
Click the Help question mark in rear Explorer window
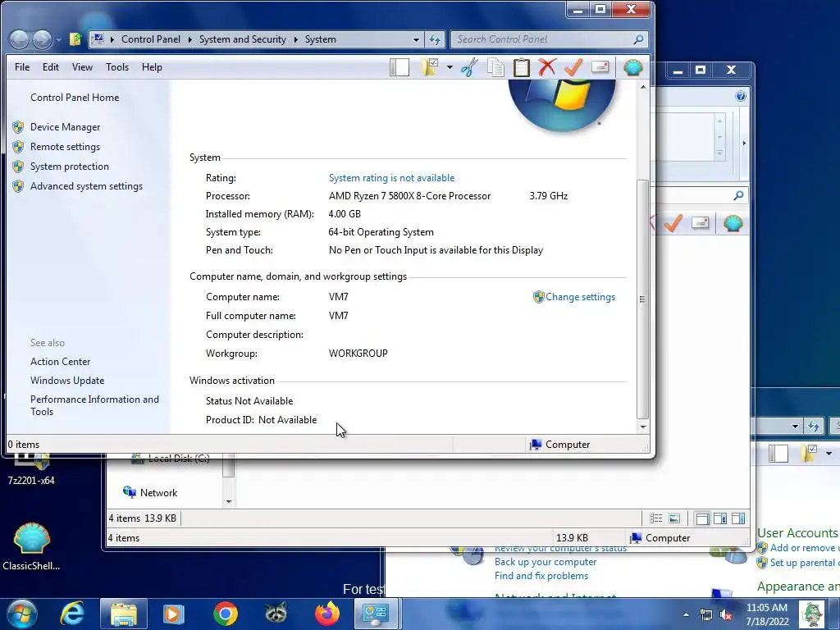click(741, 96)
